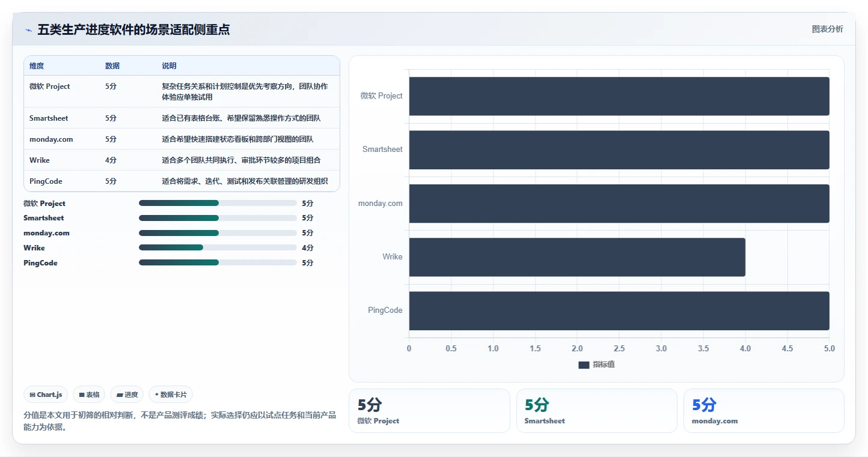
Task: Click the monday.com description about 状态看板
Action: pyautogui.click(x=237, y=139)
